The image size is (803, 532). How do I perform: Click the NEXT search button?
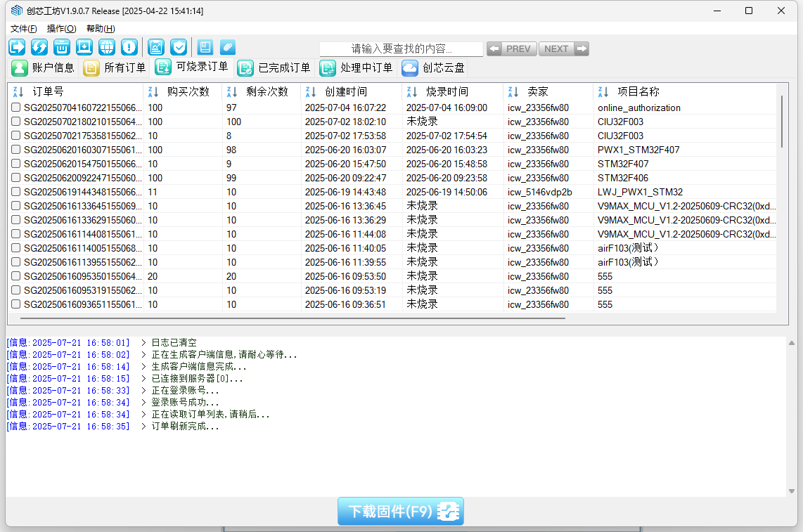(564, 48)
